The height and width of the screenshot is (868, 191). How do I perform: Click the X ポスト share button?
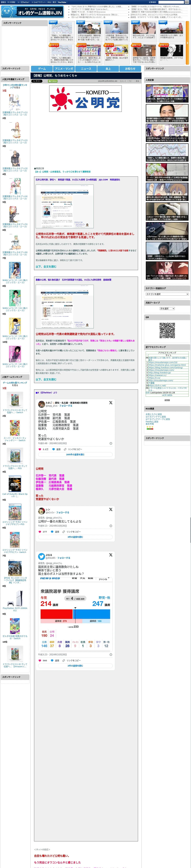coord(37,81)
